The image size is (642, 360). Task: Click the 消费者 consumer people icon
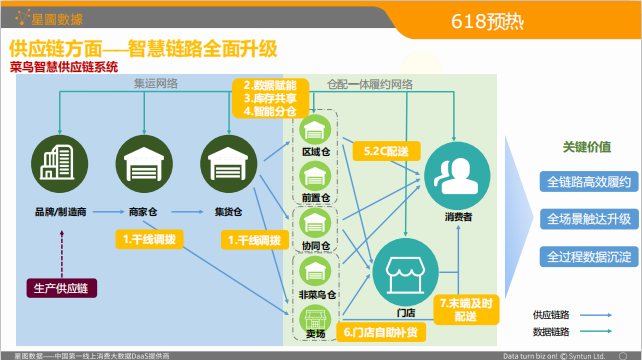[x=457, y=175]
